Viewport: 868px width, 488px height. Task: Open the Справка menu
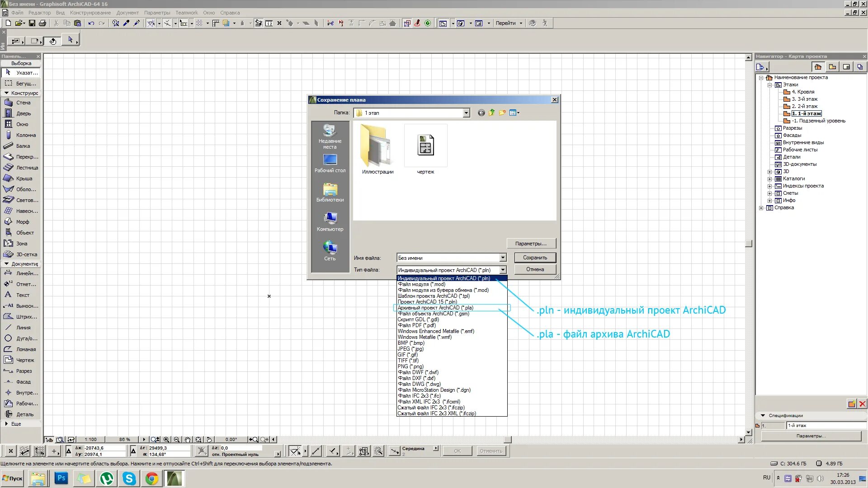tap(230, 13)
